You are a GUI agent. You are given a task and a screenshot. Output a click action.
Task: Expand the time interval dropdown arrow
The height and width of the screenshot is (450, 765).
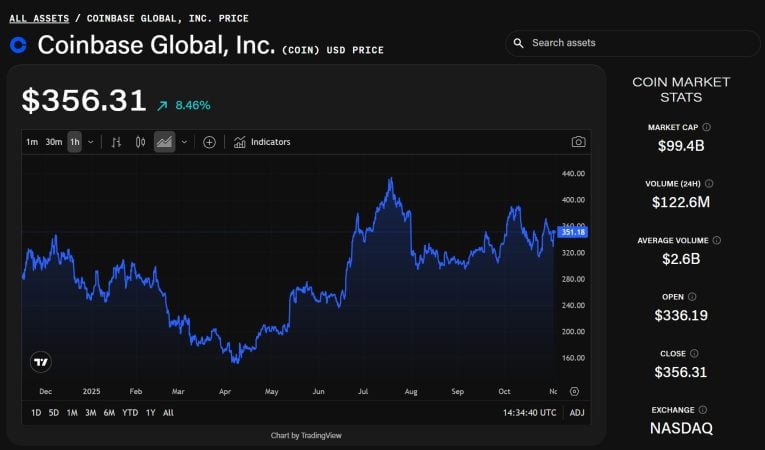click(x=91, y=142)
